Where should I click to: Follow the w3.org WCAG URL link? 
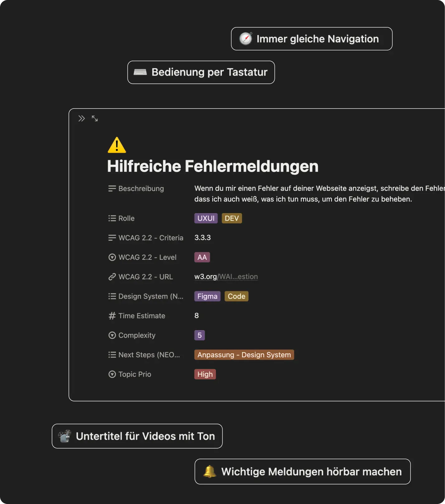pos(226,277)
